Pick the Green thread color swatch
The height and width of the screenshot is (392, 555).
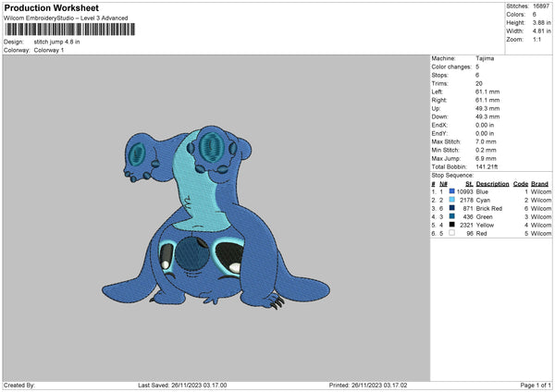click(451, 216)
